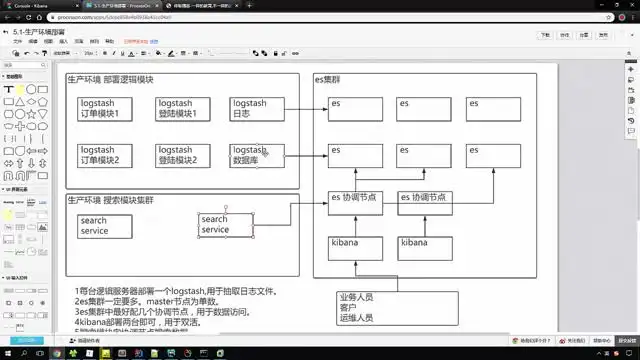The image size is (640, 360).
Task: Select the left kibana box on canvas
Action: click(x=356, y=248)
